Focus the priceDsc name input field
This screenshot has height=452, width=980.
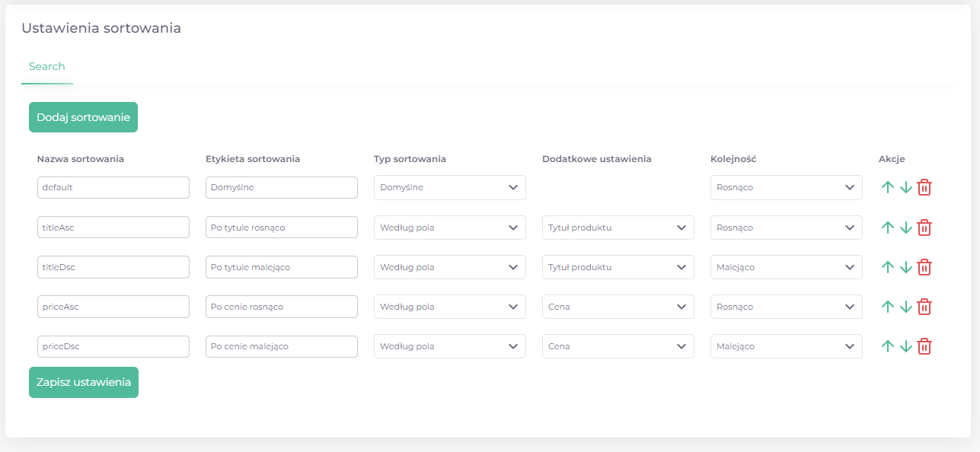(113, 346)
